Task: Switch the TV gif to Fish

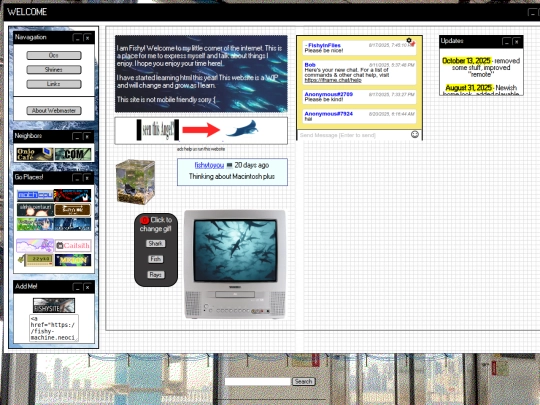Action: click(156, 259)
